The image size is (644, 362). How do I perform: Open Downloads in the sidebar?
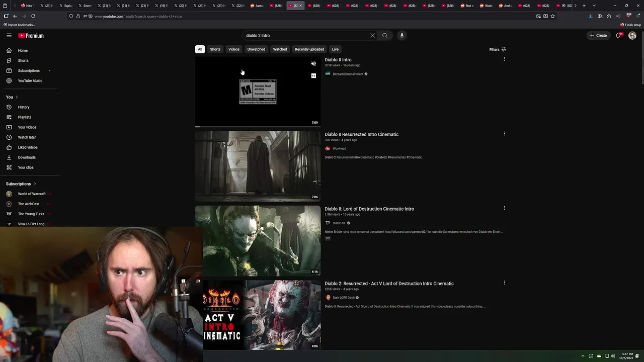tap(27, 157)
